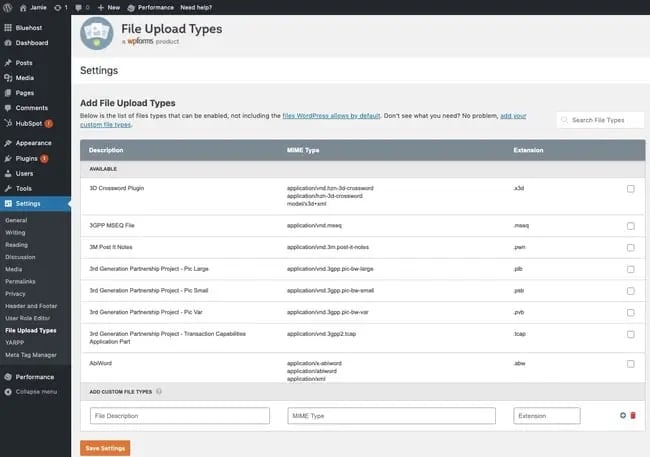The width and height of the screenshot is (650, 457).
Task: Enable the Transaction Capabilities .tcap checkbox
Action: (631, 334)
